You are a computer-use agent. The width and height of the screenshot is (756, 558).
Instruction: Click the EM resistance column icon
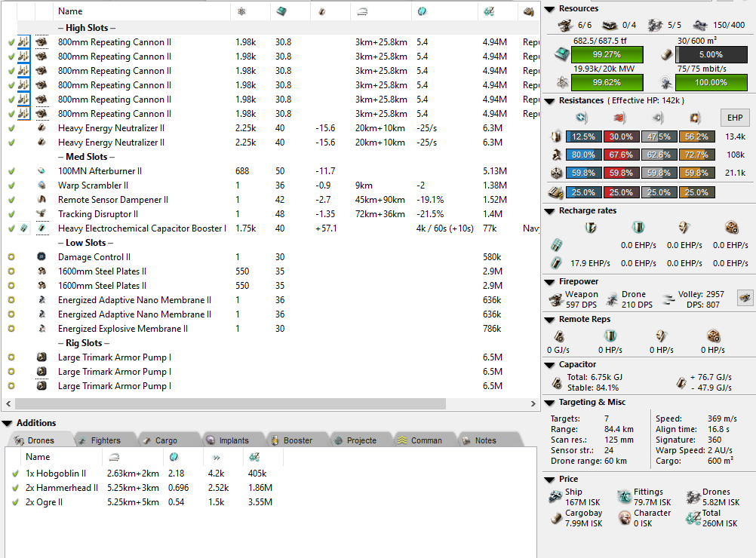tap(581, 118)
